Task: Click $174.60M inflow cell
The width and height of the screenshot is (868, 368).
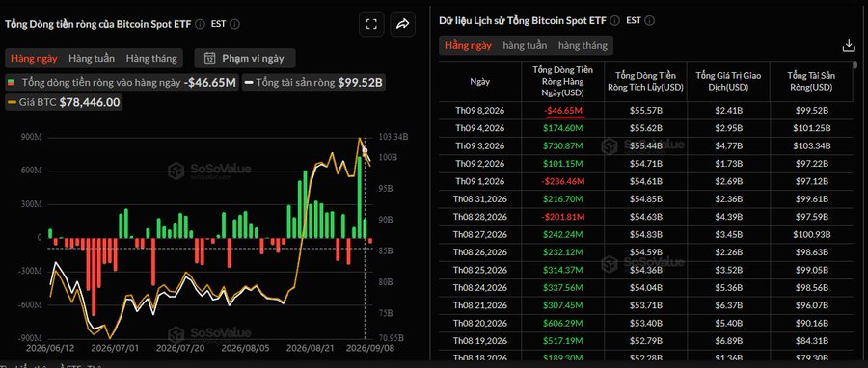Action: point(563,128)
